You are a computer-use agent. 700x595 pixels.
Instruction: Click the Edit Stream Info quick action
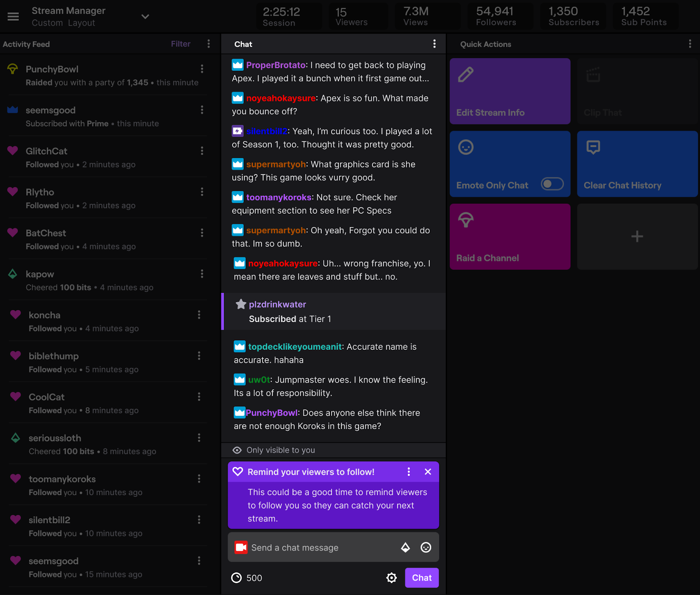coord(510,91)
